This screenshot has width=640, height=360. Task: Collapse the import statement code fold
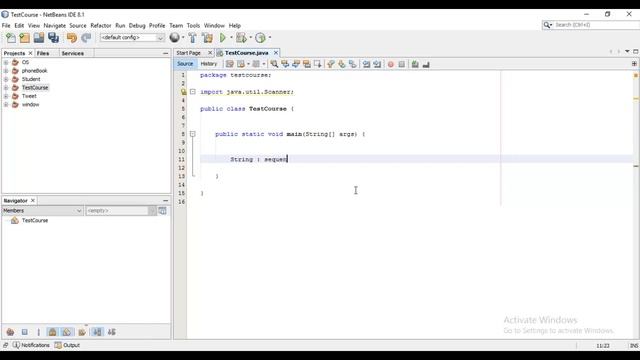(x=193, y=92)
